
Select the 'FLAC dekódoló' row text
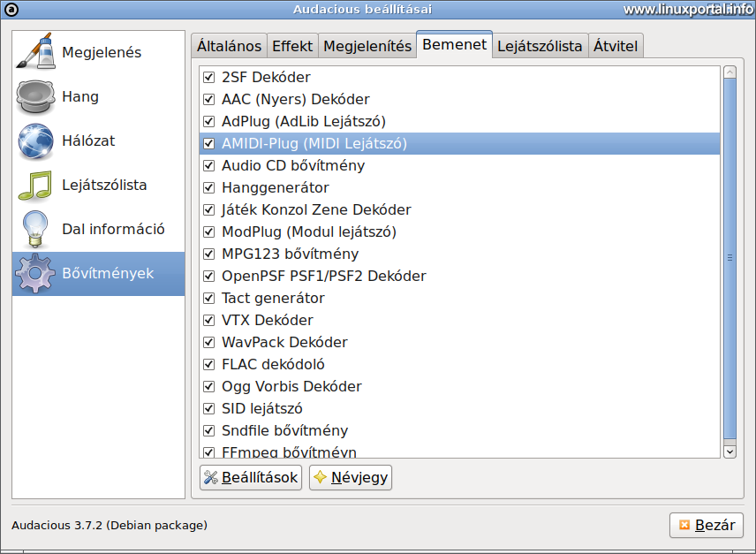[x=274, y=365]
